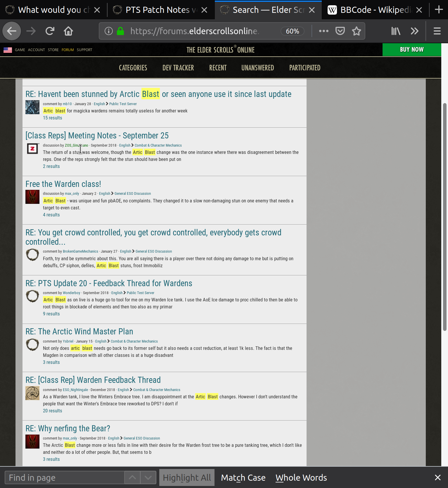Open the STORE site link
This screenshot has width=448, height=488.
click(x=53, y=50)
